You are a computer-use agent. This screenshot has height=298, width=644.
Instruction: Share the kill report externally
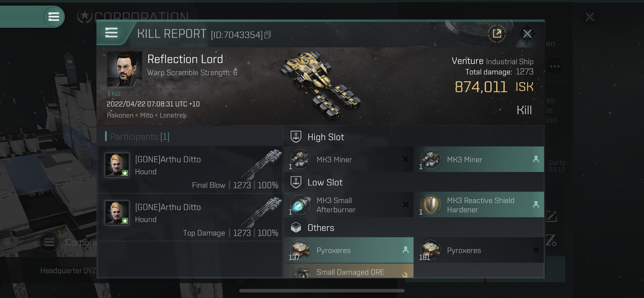497,33
